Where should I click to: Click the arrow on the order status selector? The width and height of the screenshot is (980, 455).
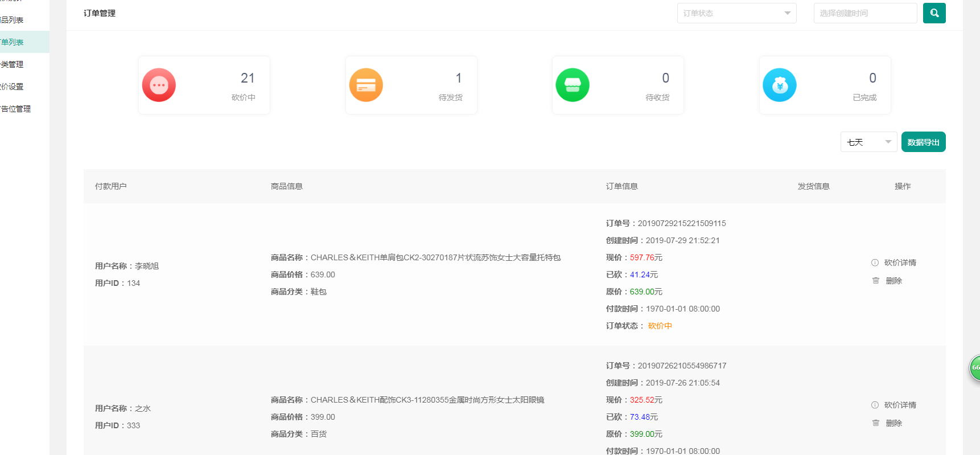[788, 13]
